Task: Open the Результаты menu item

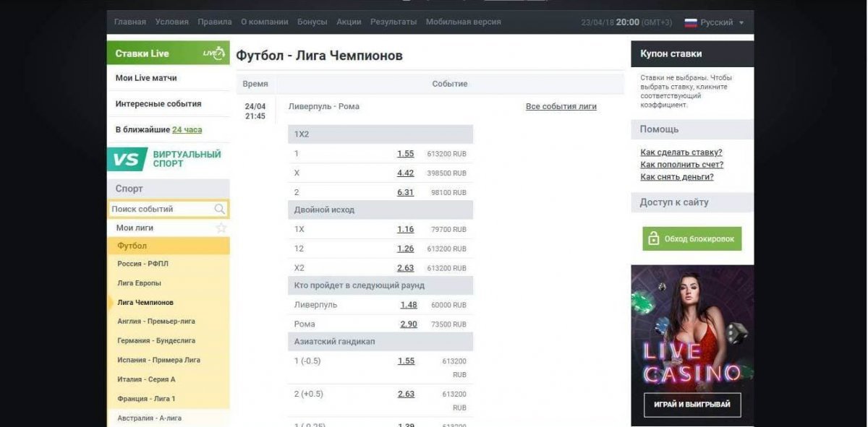Action: tap(393, 22)
